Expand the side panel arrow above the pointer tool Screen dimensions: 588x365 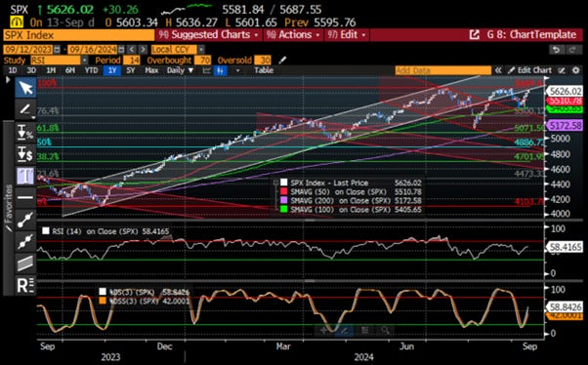8,80
